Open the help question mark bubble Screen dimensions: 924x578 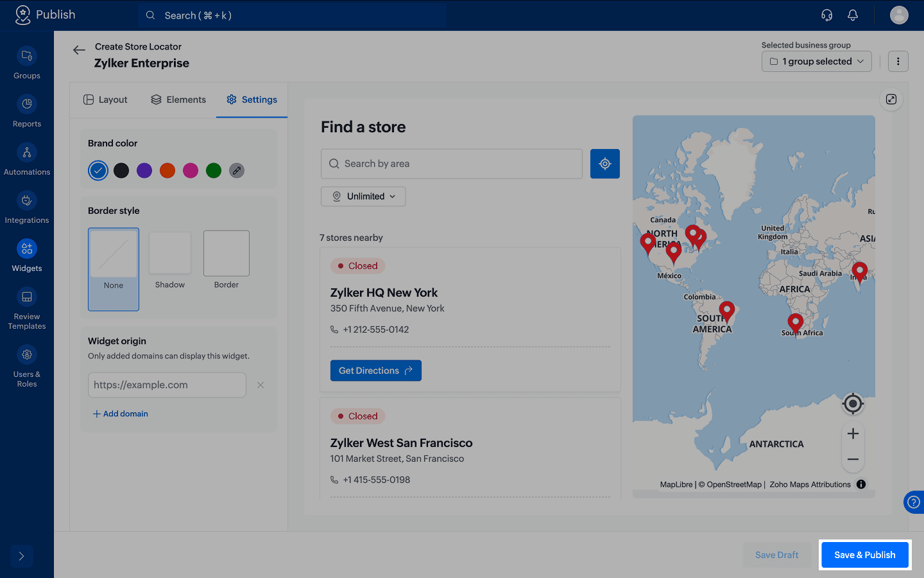914,502
